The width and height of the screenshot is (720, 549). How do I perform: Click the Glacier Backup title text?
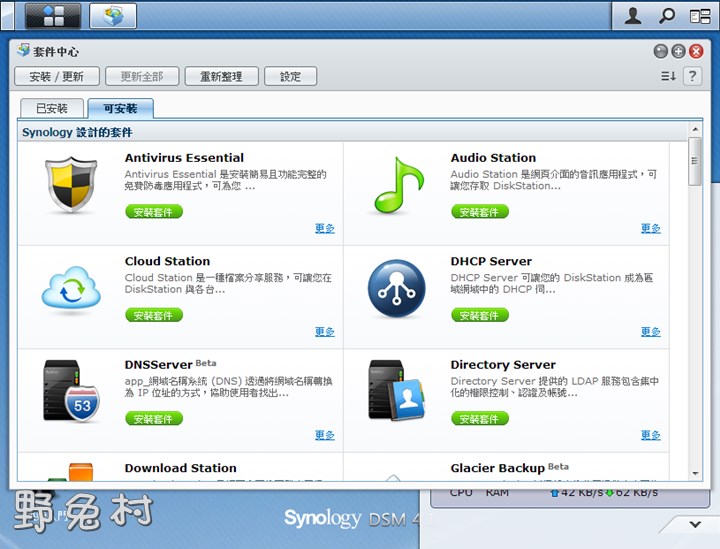(497, 468)
